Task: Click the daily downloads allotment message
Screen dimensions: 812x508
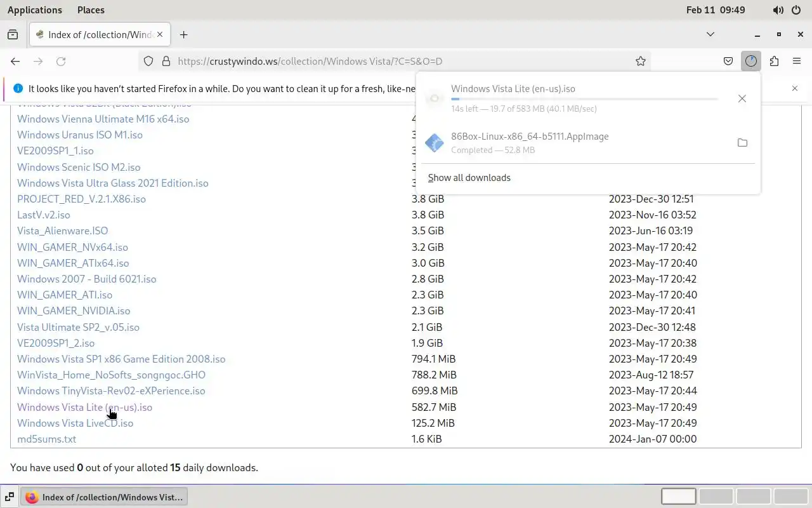Action: pyautogui.click(x=134, y=467)
